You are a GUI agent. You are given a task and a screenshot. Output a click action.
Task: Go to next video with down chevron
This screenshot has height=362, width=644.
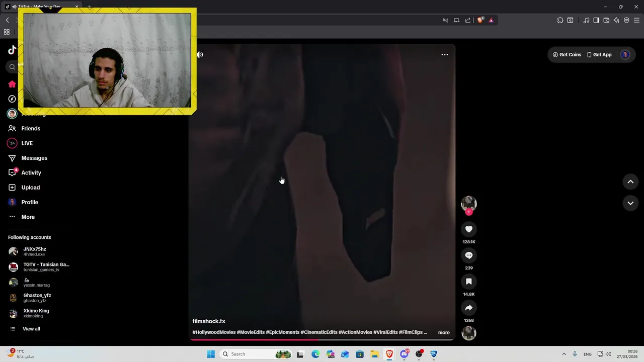coord(630,203)
